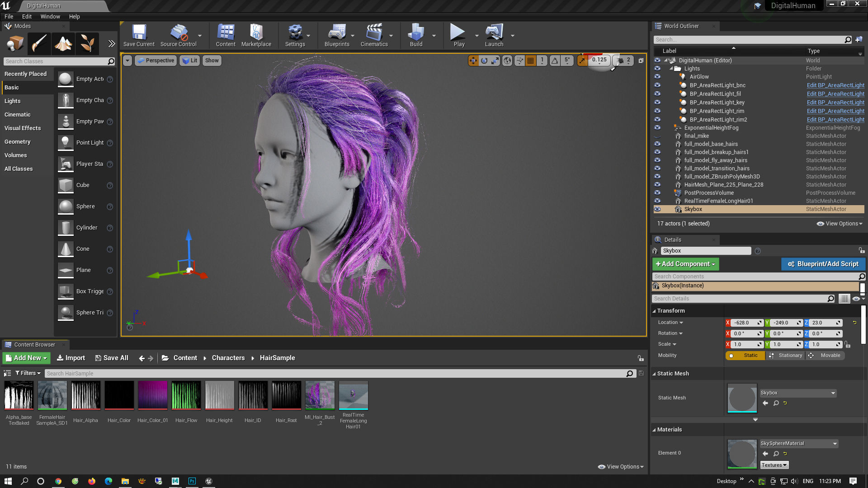This screenshot has height=488, width=868.
Task: Click the Build toolbar icon
Action: click(x=416, y=36)
